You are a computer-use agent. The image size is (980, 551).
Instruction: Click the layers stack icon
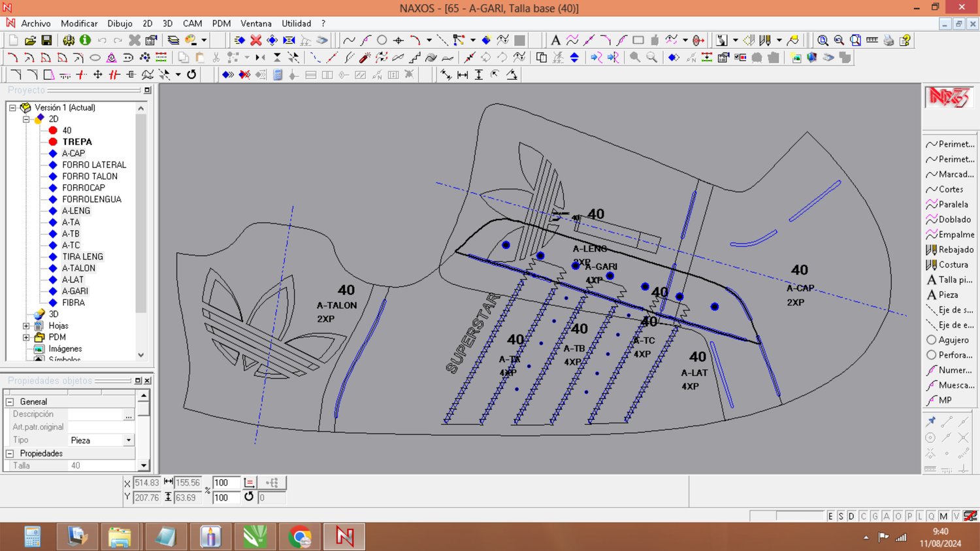tap(173, 41)
